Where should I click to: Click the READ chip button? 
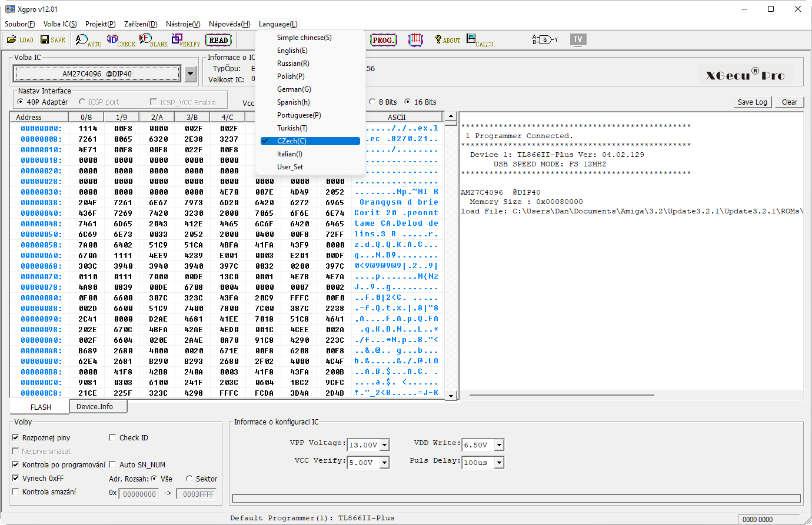pos(218,40)
